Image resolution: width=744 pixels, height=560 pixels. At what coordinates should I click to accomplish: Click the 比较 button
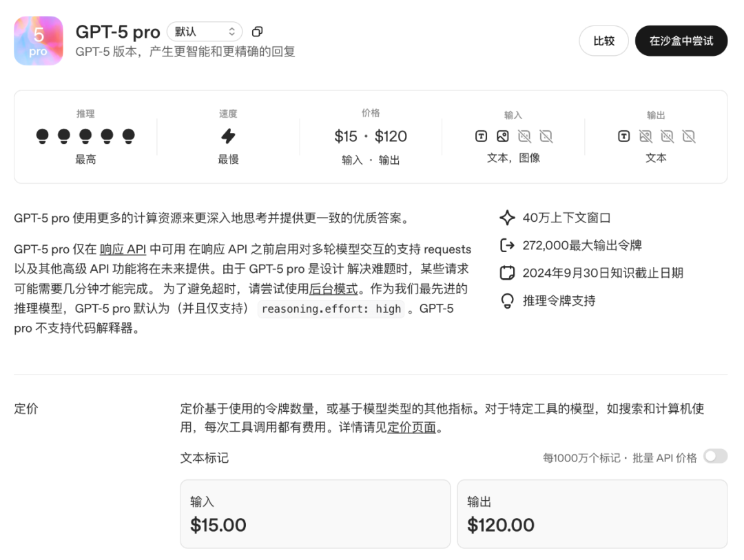(603, 41)
